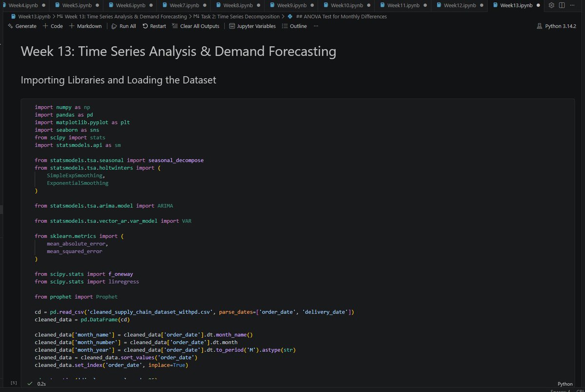585x392 pixels.
Task: Clear All Outputs in notebook
Action: click(195, 26)
